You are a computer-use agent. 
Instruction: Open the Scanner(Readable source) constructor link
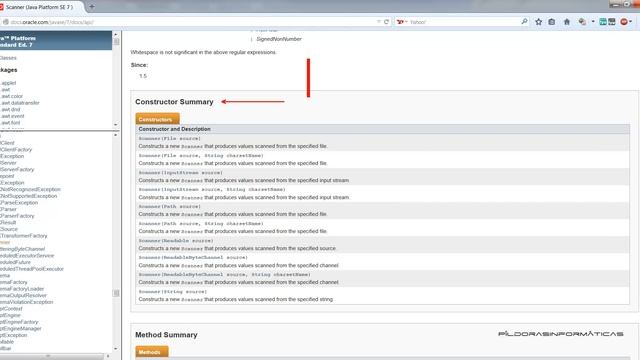point(176,241)
